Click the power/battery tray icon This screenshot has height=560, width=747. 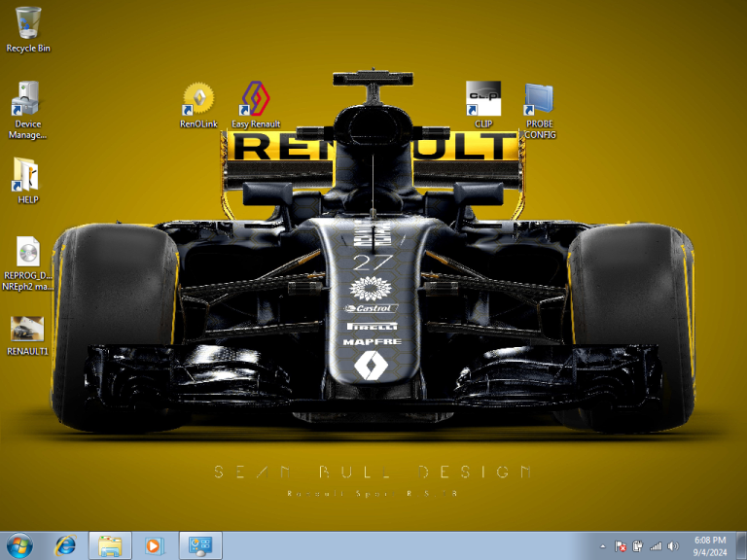[x=637, y=546]
